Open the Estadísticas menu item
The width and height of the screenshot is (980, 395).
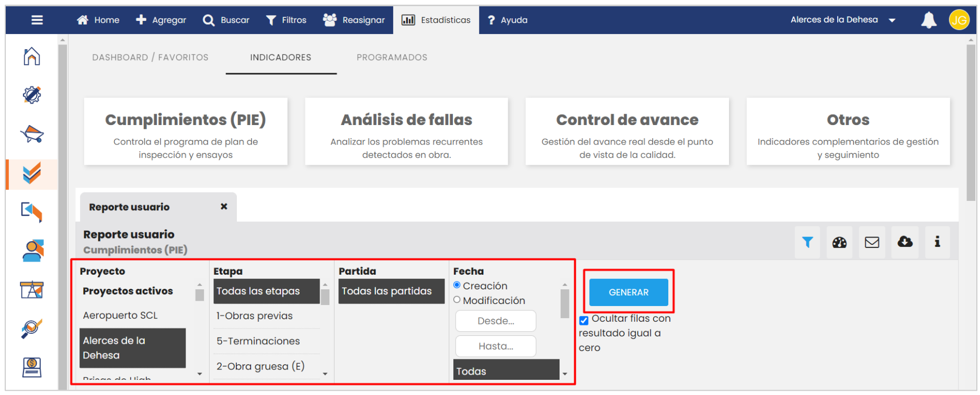436,20
